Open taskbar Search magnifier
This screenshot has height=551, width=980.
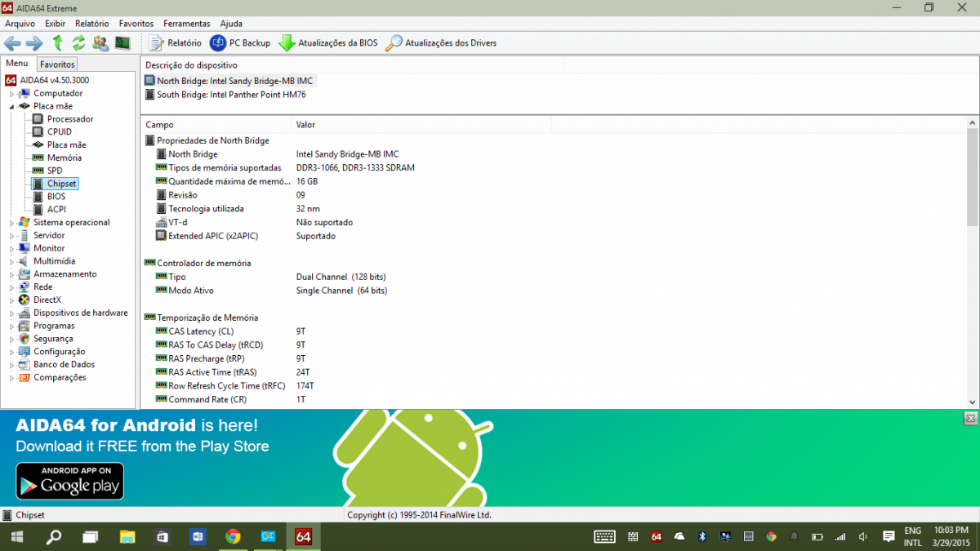(x=53, y=536)
